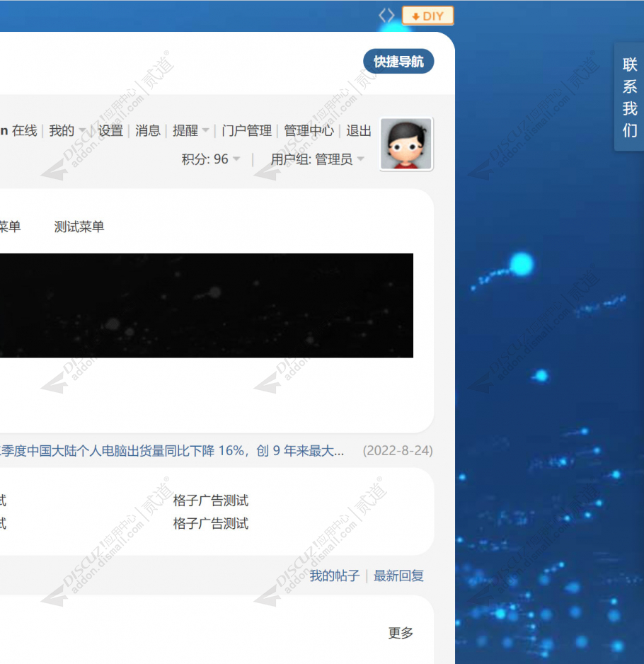Click the 在线 status text

coord(25,130)
